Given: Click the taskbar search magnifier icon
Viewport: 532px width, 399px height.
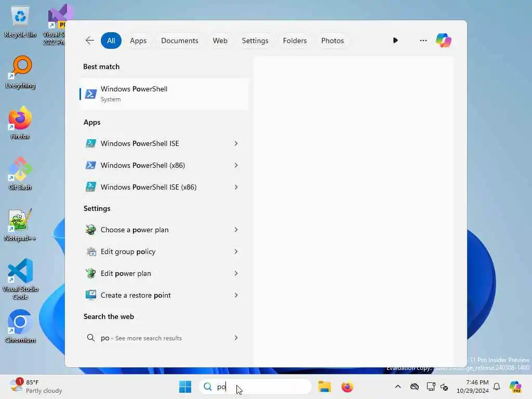Looking at the screenshot, I should pos(207,387).
